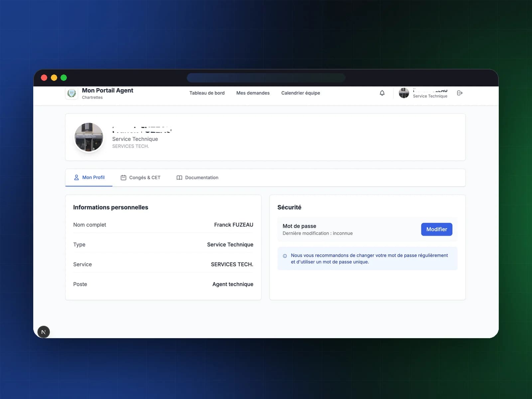Click the Modifier password button
The image size is (532, 399).
pyautogui.click(x=437, y=229)
